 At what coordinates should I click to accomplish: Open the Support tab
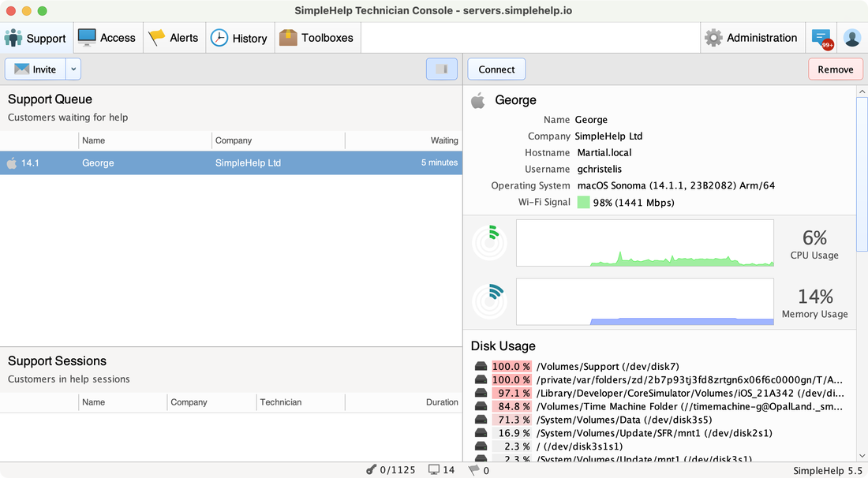click(x=36, y=38)
